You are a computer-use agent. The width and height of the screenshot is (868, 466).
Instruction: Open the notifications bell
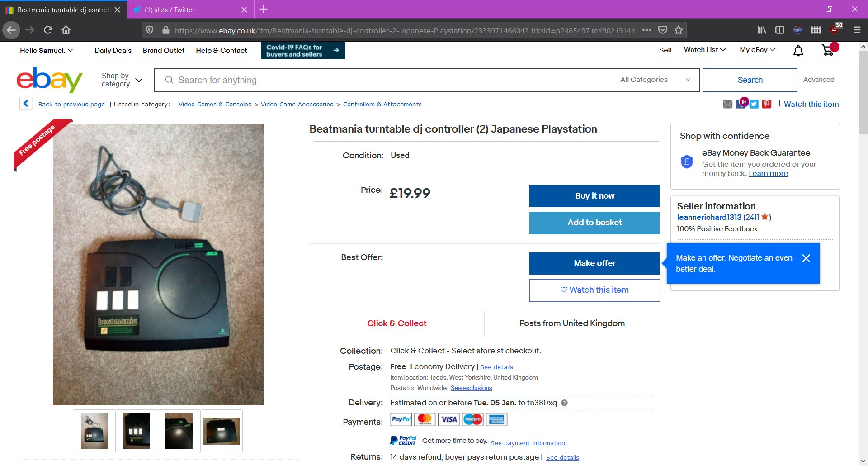tap(798, 51)
